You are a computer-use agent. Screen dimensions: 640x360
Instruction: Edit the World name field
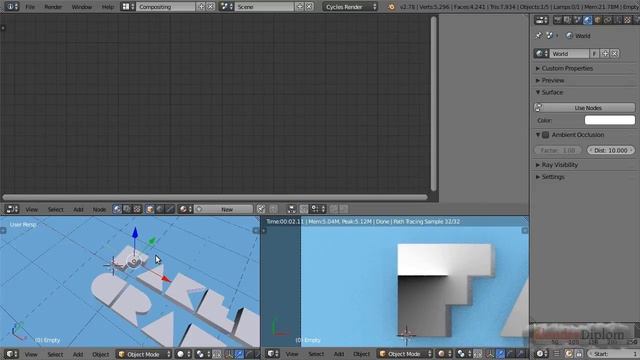click(569, 53)
